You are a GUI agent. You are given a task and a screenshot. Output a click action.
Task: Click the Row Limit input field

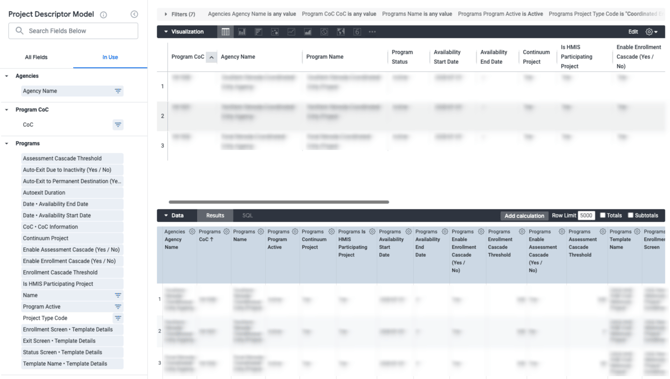click(586, 215)
